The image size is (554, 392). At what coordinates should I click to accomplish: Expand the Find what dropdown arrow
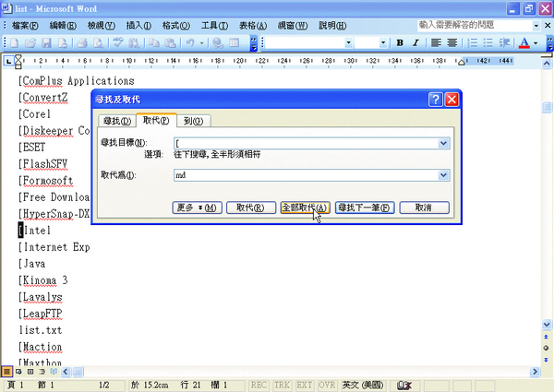[443, 143]
